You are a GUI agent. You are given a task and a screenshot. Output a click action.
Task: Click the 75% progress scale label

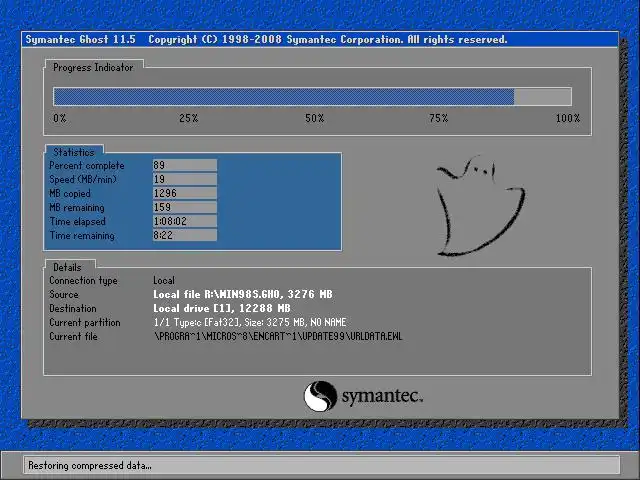(x=439, y=118)
